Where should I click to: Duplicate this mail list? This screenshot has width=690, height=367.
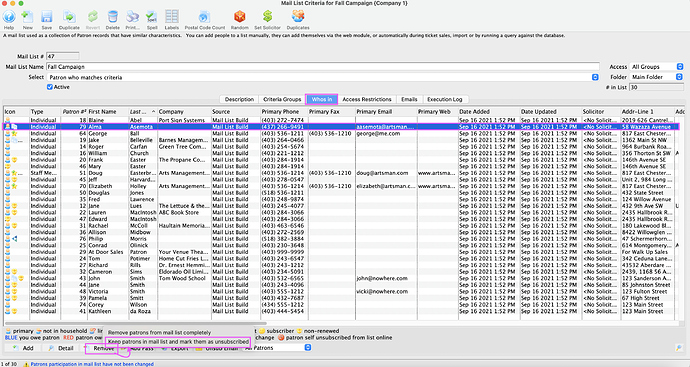coord(69,18)
